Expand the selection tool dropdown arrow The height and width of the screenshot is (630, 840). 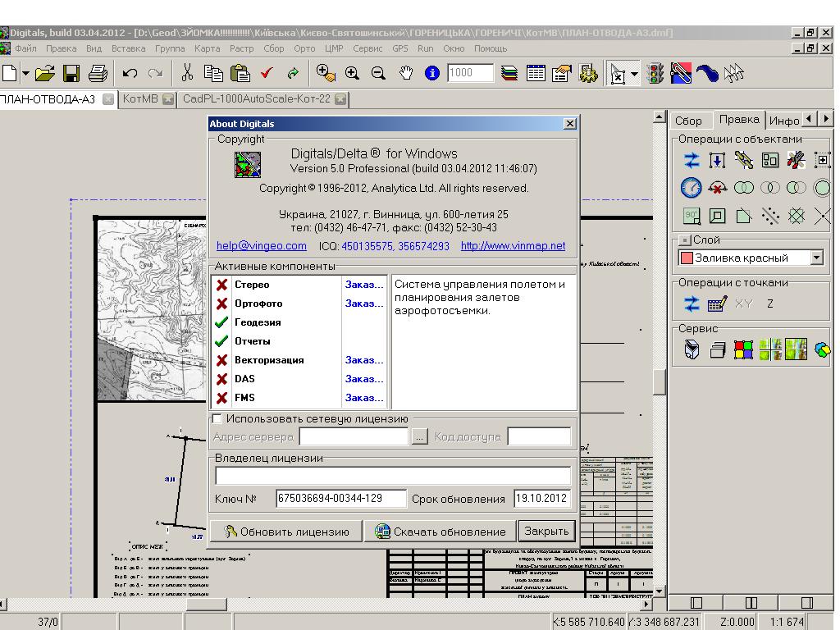pos(634,73)
